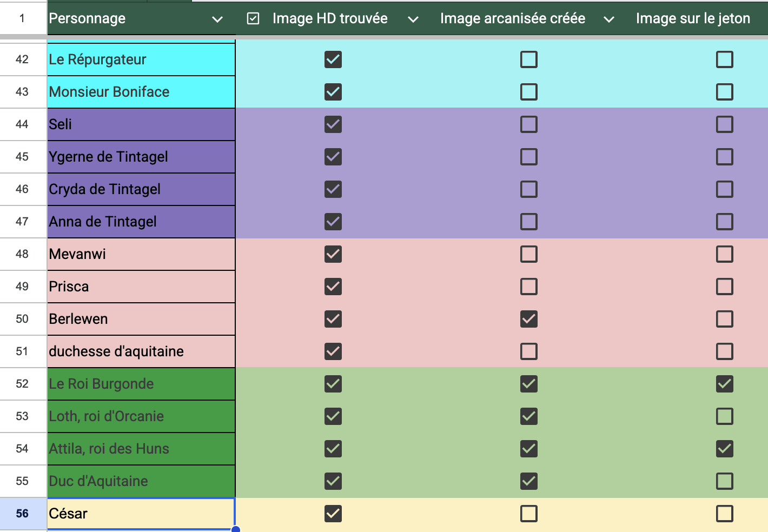Expand the Image arcanisée créée column dropdown
Screen dimensions: 768x532
(609, 19)
